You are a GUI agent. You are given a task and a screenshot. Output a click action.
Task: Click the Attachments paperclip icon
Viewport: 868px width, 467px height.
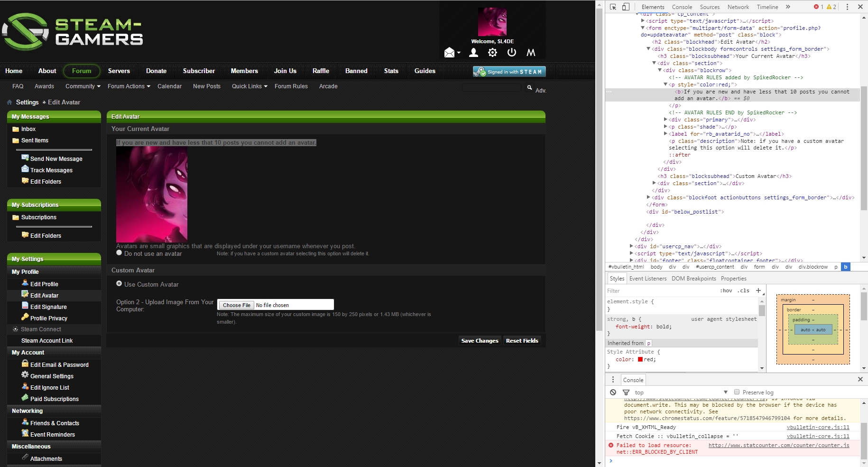(x=25, y=458)
